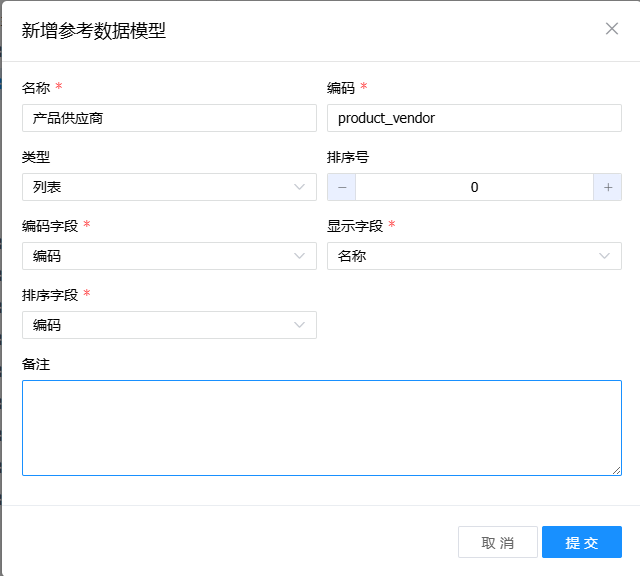The width and height of the screenshot is (640, 576).
Task: Click the plus icon of 排序号
Action: [607, 187]
